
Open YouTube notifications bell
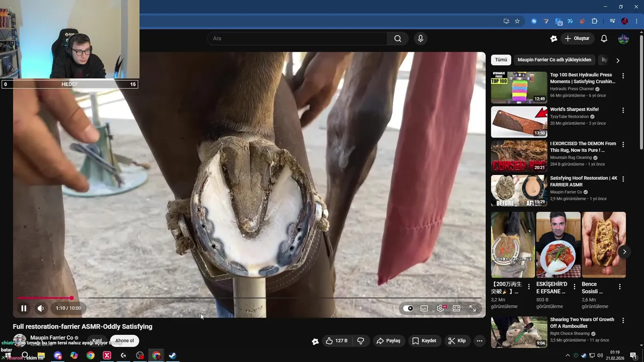(604, 39)
